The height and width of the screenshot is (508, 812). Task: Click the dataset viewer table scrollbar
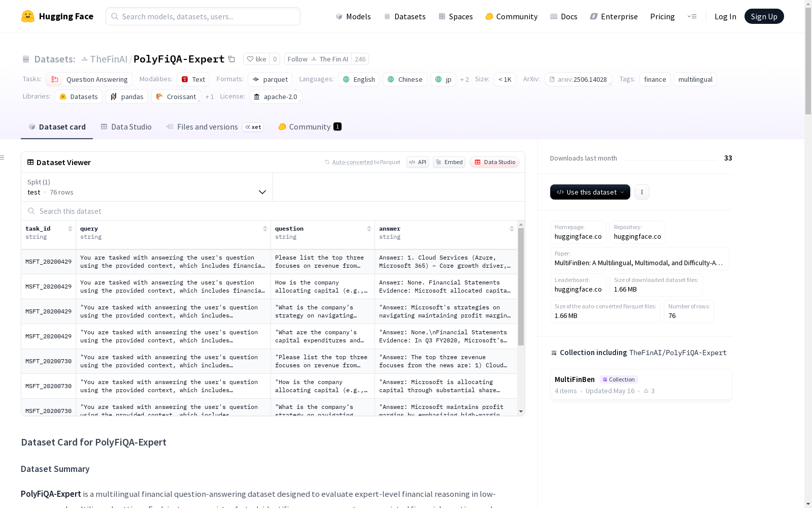pyautogui.click(x=521, y=287)
